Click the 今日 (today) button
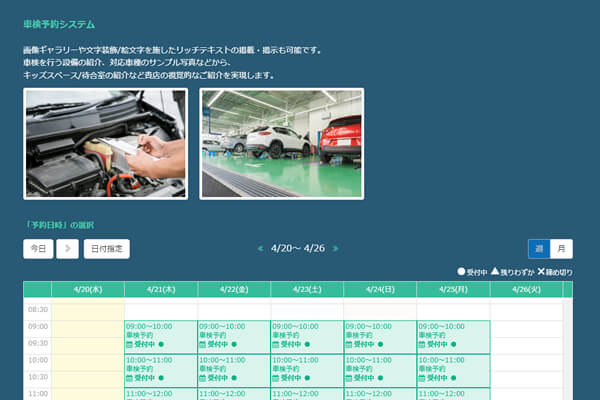 coord(38,249)
